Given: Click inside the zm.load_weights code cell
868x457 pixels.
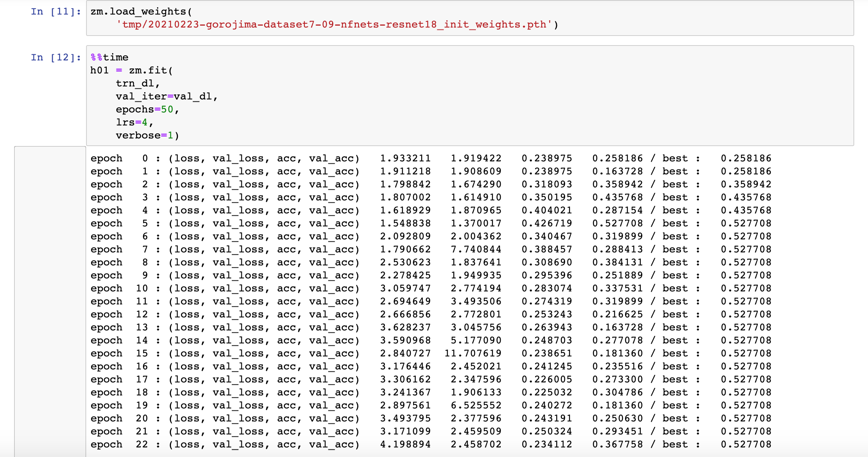Looking at the screenshot, I should [x=470, y=18].
